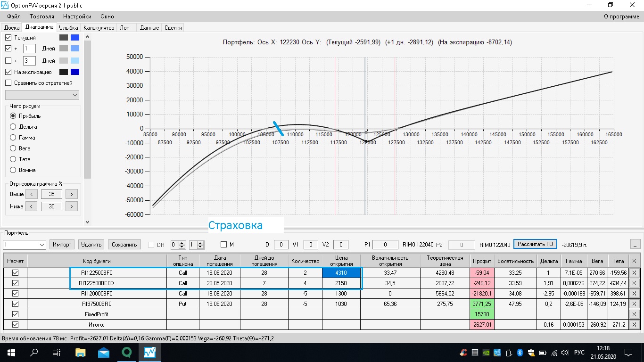Toggle the 'На экспирацию' curve checkbox
644x362 pixels.
(x=8, y=72)
